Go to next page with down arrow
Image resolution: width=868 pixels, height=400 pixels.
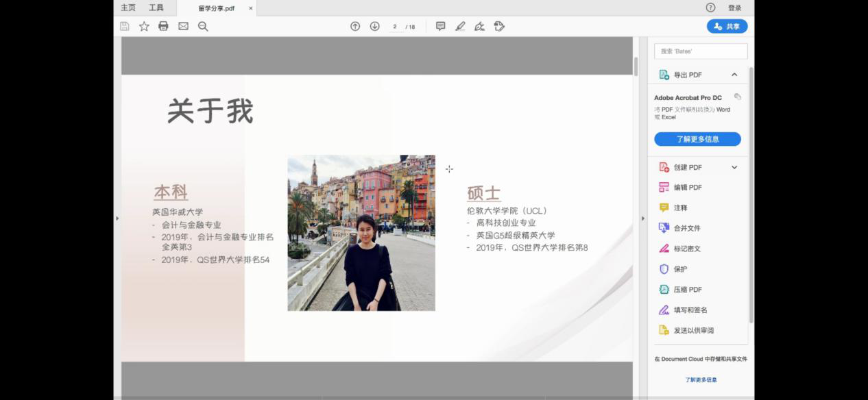tap(374, 26)
